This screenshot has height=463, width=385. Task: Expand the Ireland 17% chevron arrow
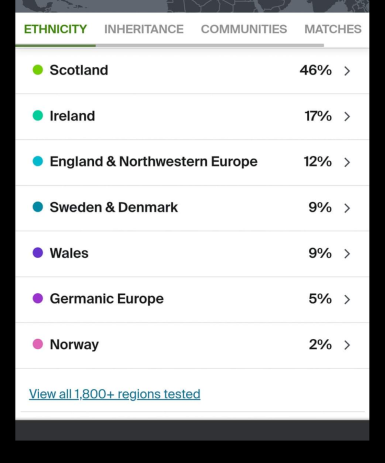(x=347, y=116)
